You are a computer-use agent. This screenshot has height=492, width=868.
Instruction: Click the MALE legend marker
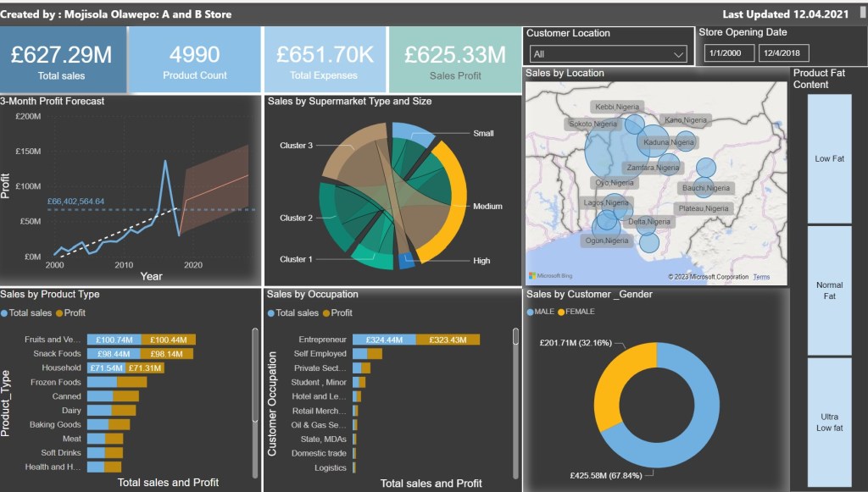pos(531,312)
